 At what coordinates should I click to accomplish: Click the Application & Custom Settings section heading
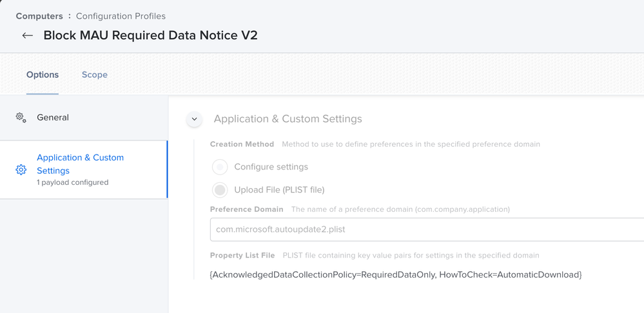click(x=288, y=119)
